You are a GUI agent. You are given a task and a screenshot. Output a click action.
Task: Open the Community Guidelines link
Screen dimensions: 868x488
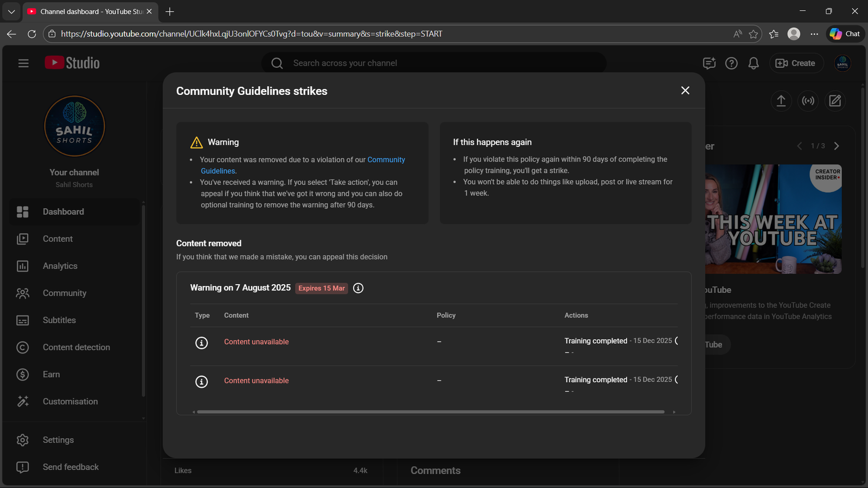point(386,159)
